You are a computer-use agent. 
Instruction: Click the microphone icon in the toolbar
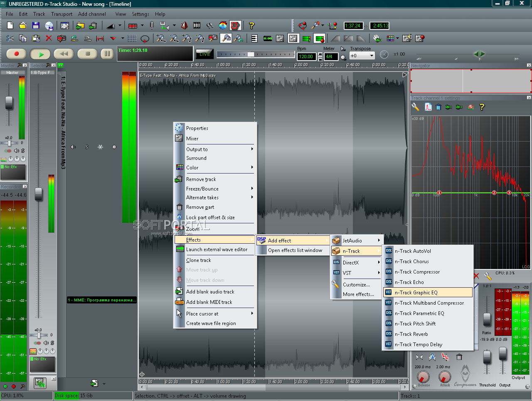point(152,26)
